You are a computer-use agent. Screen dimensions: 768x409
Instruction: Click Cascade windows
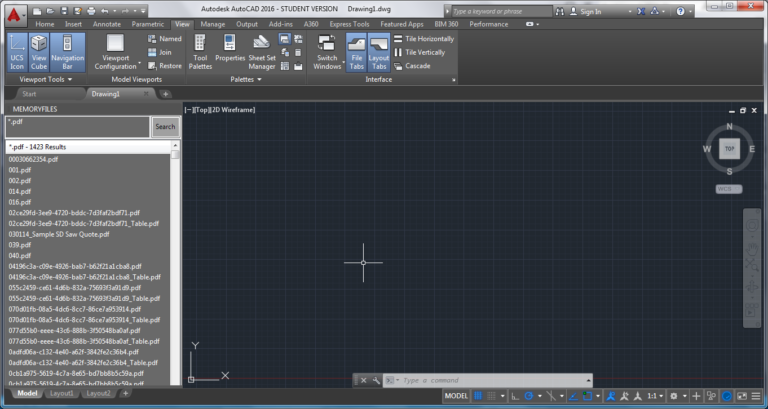click(412, 66)
